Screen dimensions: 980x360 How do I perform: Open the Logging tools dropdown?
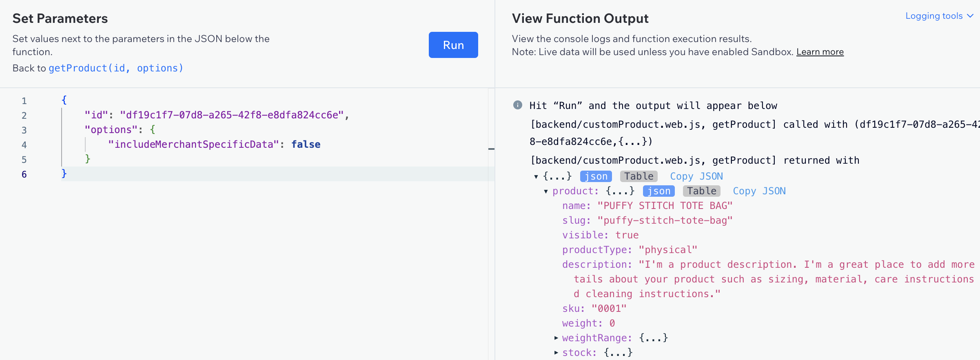coord(933,16)
